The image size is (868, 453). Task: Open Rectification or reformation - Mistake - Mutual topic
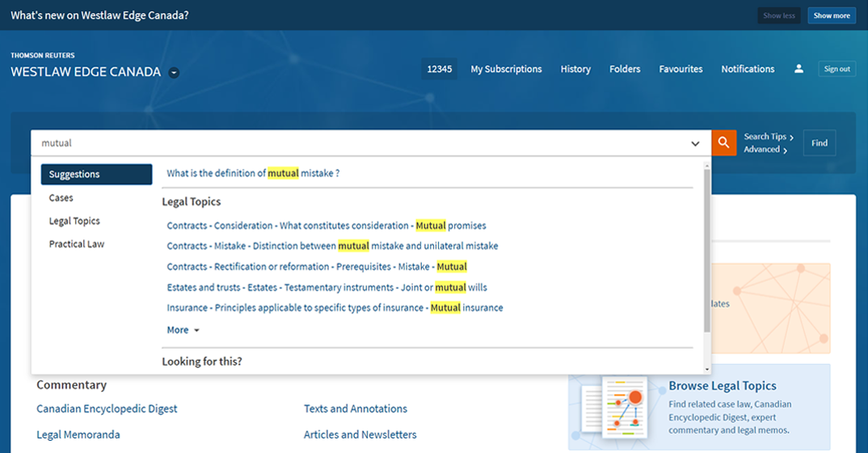317,267
